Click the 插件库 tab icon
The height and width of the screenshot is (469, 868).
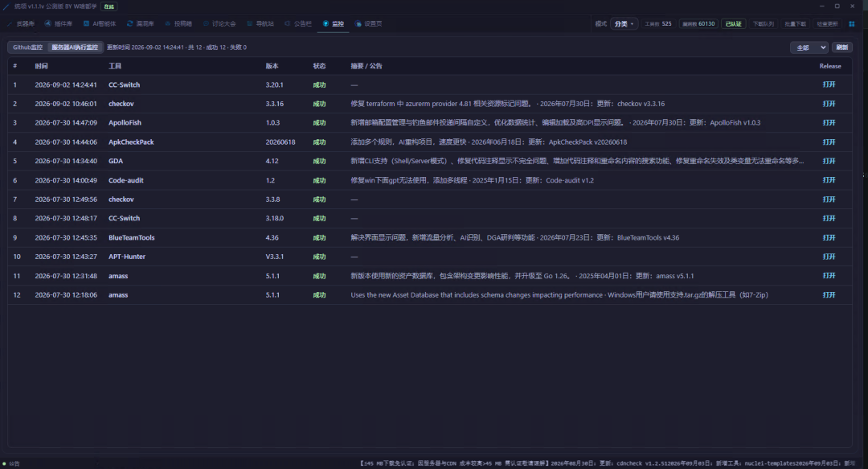[48, 24]
